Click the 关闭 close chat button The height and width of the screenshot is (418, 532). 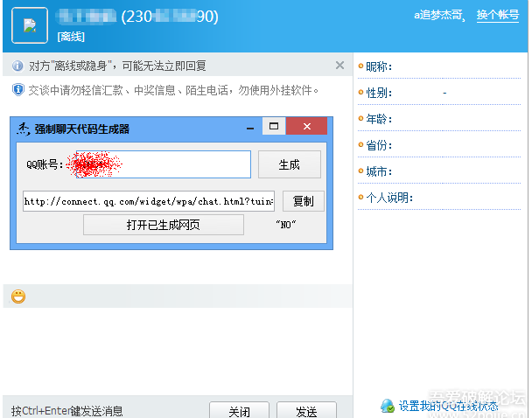point(239,410)
